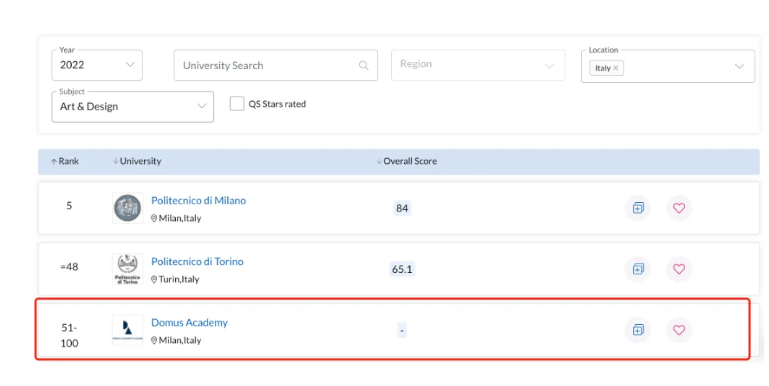
Task: Enable the QS Stars rated checkbox
Action: coord(237,103)
